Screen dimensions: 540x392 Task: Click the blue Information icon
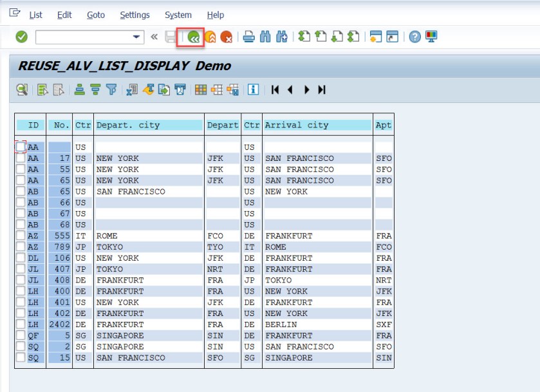(x=253, y=89)
